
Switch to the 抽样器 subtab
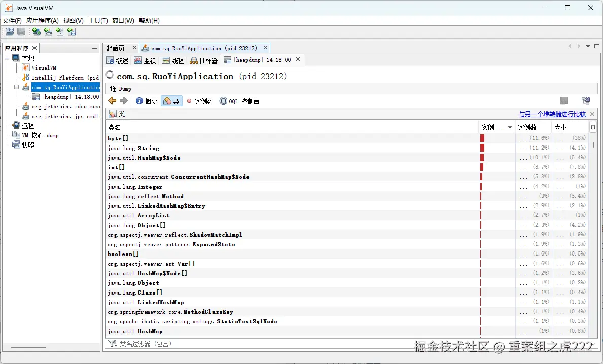pyautogui.click(x=204, y=60)
